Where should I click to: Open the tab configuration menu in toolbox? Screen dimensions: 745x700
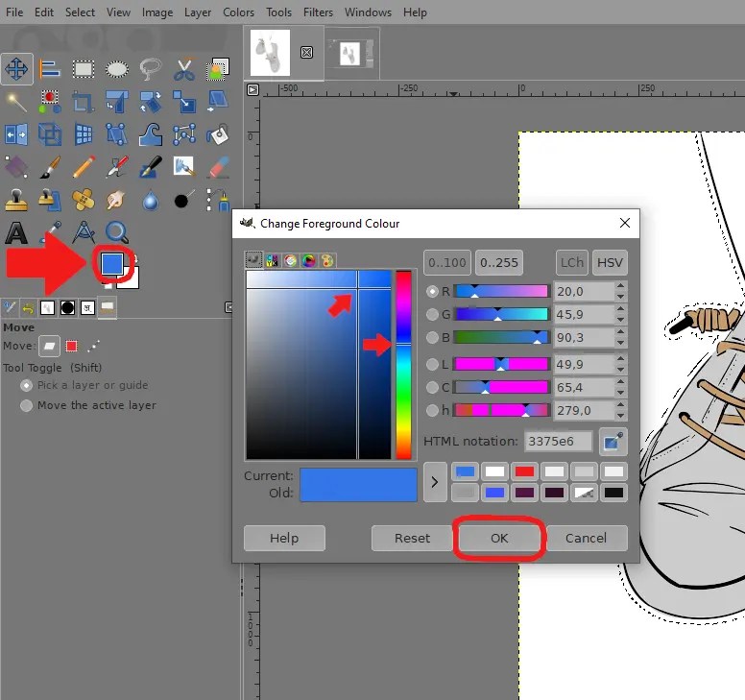[x=228, y=307]
